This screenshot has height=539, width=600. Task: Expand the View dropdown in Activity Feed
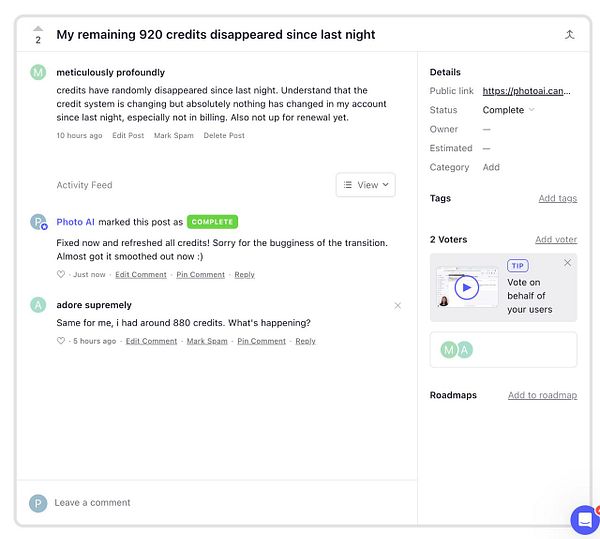pos(365,185)
